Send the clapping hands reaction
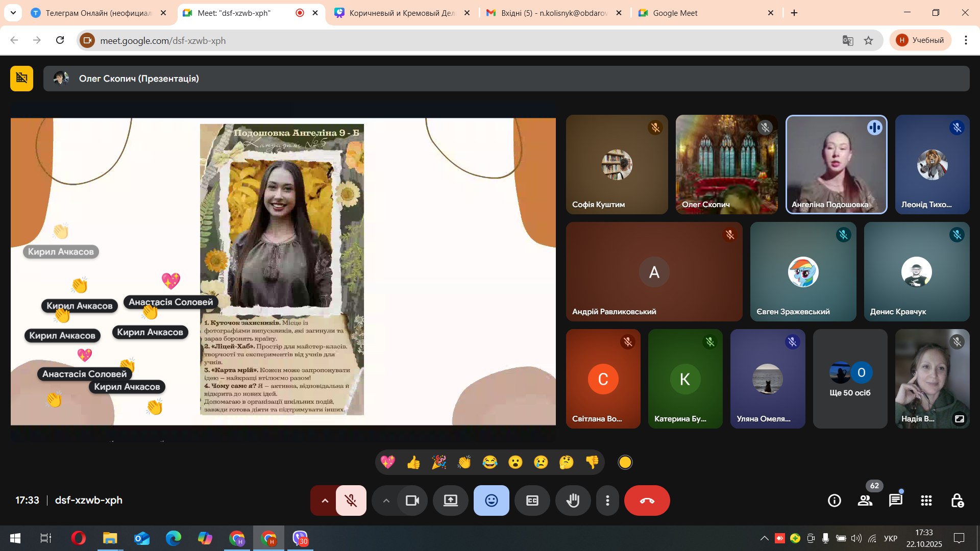 464,462
